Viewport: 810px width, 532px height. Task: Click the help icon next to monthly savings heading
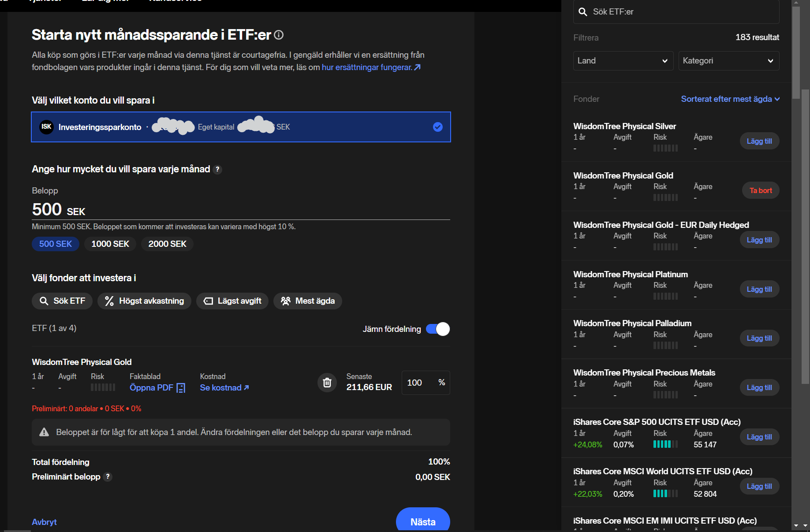tap(217, 169)
